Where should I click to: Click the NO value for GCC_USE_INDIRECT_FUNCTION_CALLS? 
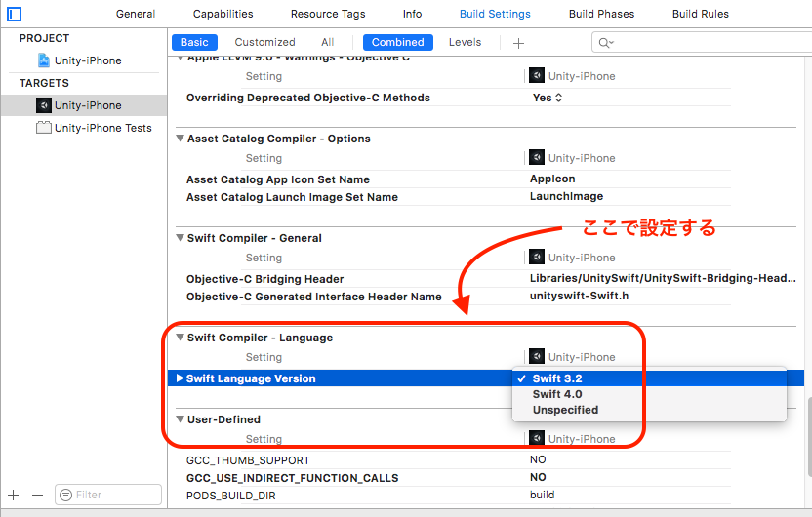click(538, 477)
